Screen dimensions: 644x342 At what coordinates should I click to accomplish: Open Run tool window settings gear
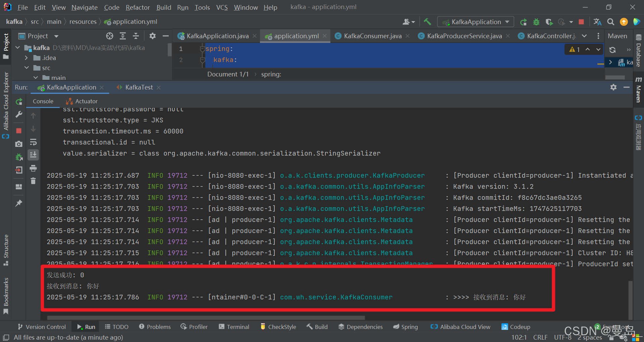(x=613, y=87)
